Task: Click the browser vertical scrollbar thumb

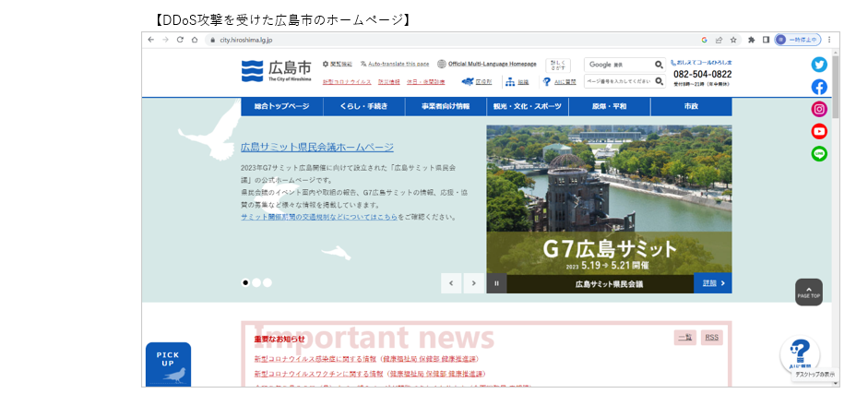Action: pos(836,86)
